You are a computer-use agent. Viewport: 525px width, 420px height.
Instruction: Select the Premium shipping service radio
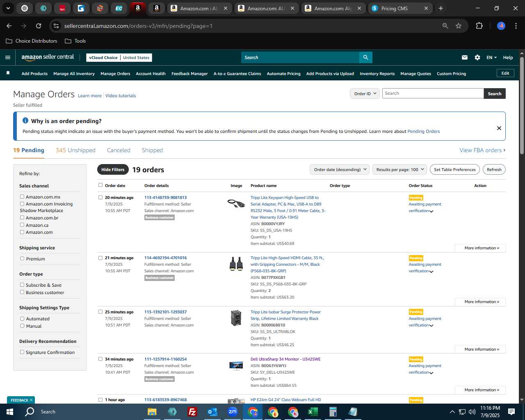[22, 259]
